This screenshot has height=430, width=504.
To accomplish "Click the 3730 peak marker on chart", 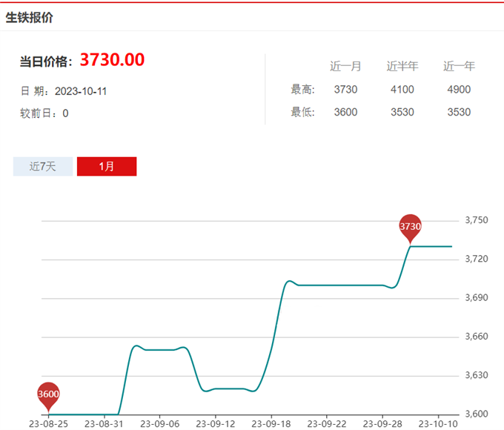I will pos(410,228).
